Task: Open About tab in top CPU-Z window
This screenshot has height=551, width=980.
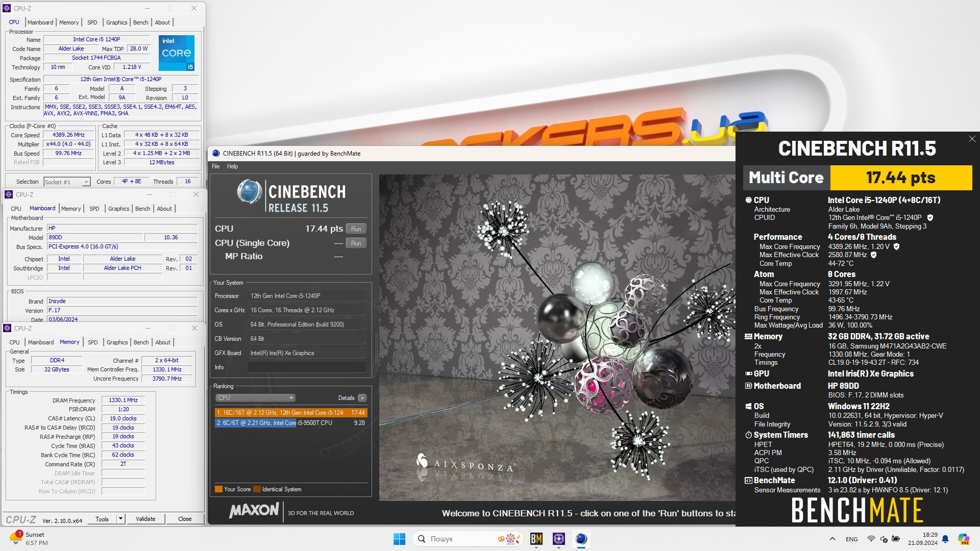Action: (162, 22)
